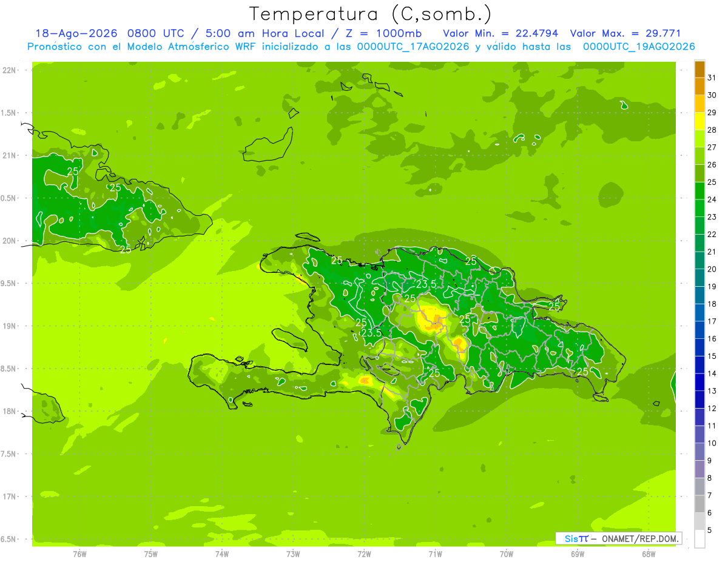Pick the orange swatch between 30 and 31
Screen dimensions: 728x562
point(699,86)
